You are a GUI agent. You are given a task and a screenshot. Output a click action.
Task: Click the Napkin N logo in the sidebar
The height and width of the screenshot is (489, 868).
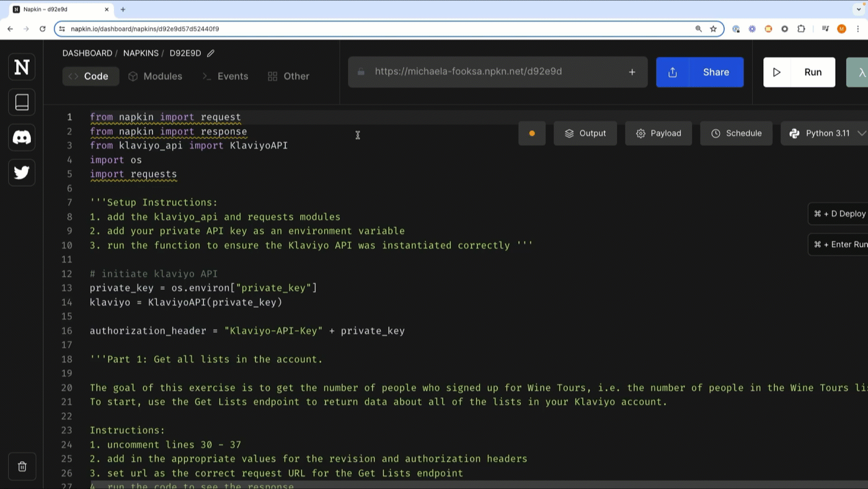point(22,67)
